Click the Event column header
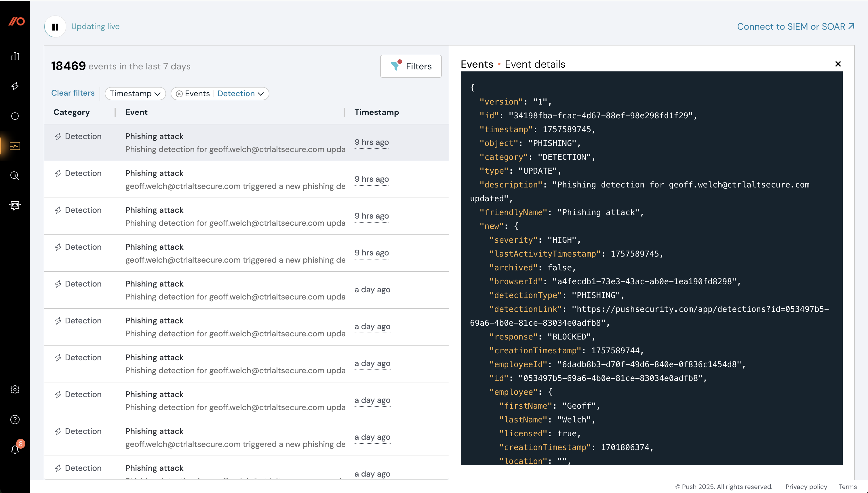This screenshot has height=493, width=868. pyautogui.click(x=136, y=112)
